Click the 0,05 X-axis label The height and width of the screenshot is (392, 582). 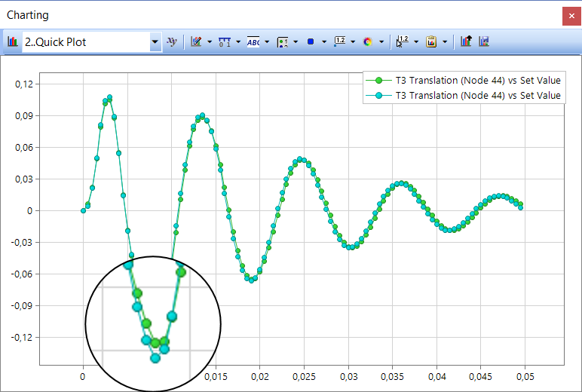pos(525,377)
